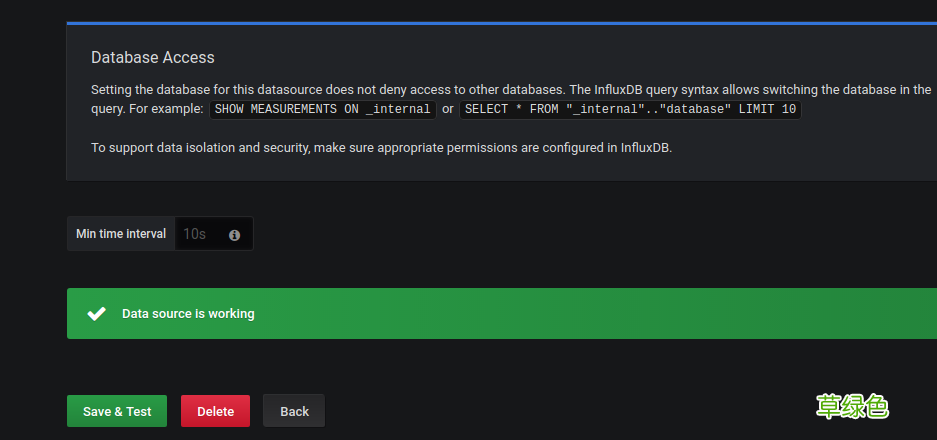Click the Database Access heading

point(152,57)
